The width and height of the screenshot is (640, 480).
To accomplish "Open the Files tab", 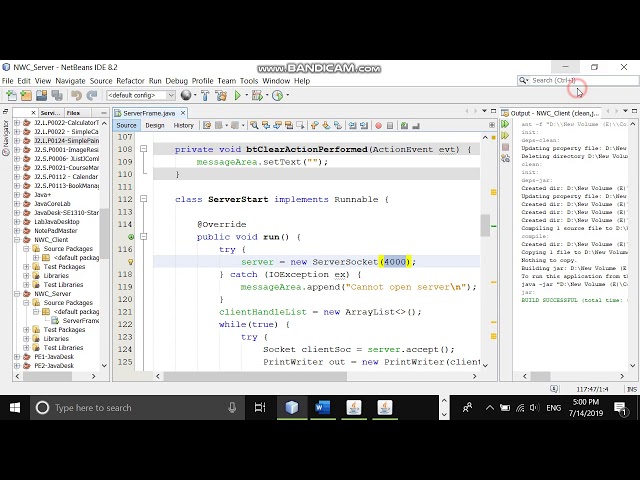I will click(x=73, y=113).
